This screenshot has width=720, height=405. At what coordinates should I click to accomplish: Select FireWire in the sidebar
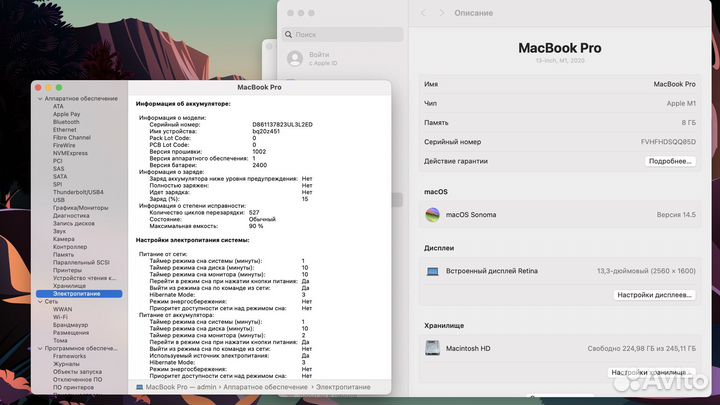64,145
